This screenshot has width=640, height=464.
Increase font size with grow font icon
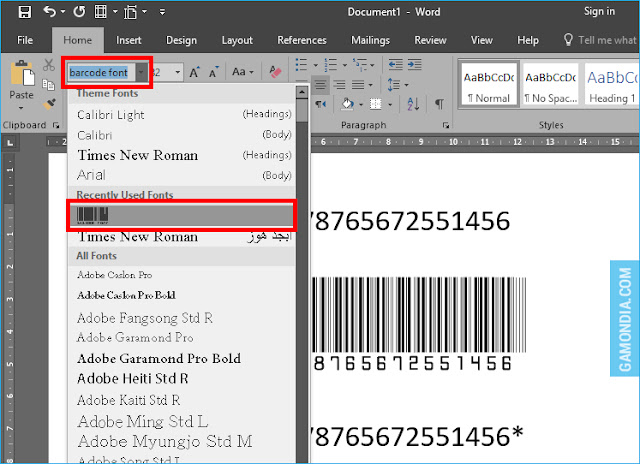(194, 72)
